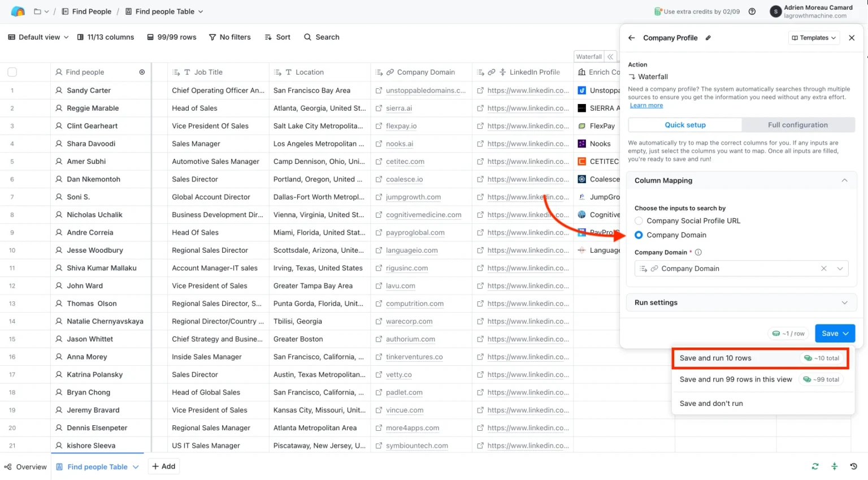Choose Save and don't run option
The height and width of the screenshot is (480, 868).
(x=711, y=403)
